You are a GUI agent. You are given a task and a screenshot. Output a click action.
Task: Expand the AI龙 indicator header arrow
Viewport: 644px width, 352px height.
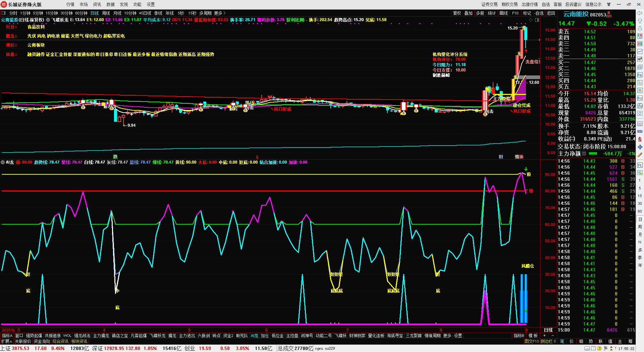(x=3, y=162)
